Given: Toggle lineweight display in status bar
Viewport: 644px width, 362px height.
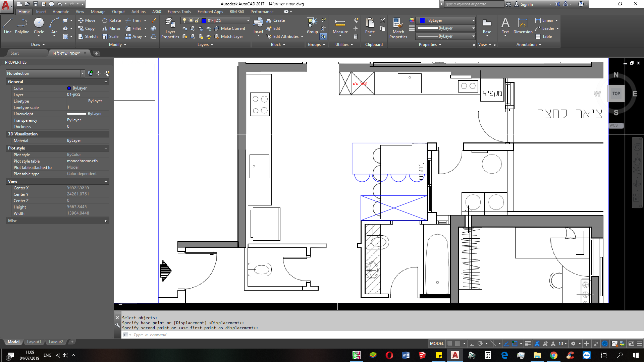Looking at the screenshot, I should pos(528,344).
